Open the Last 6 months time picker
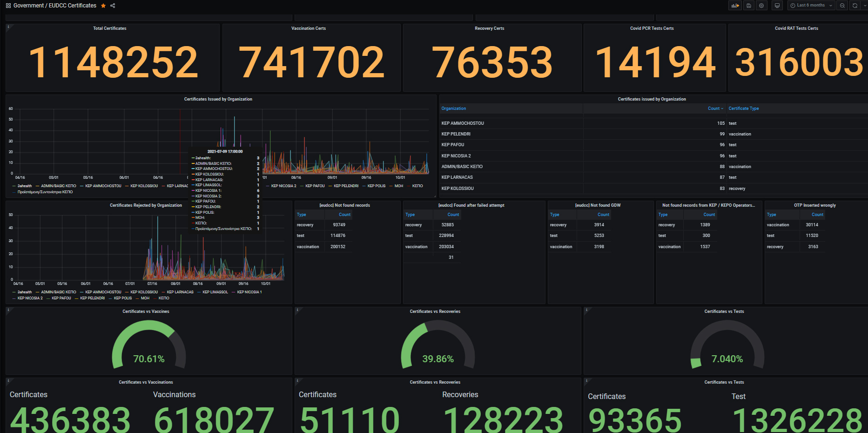This screenshot has height=433, width=868. pos(811,6)
